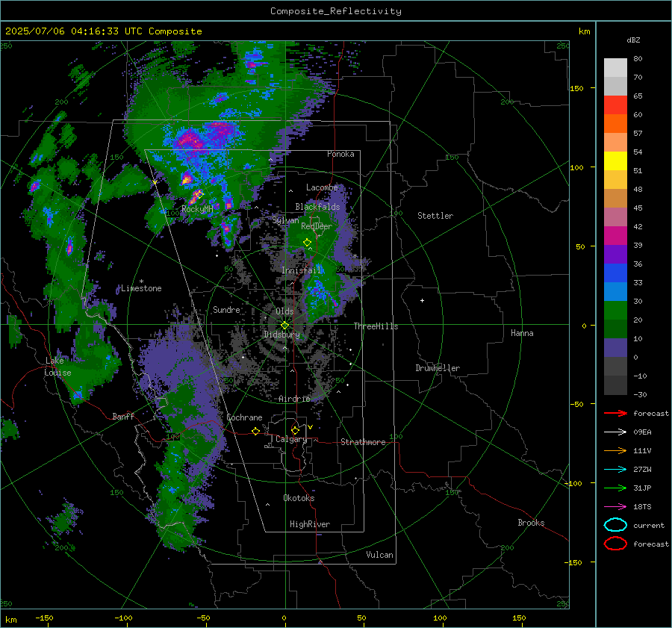
Task: Click the Sundre town label
Action: (x=226, y=309)
